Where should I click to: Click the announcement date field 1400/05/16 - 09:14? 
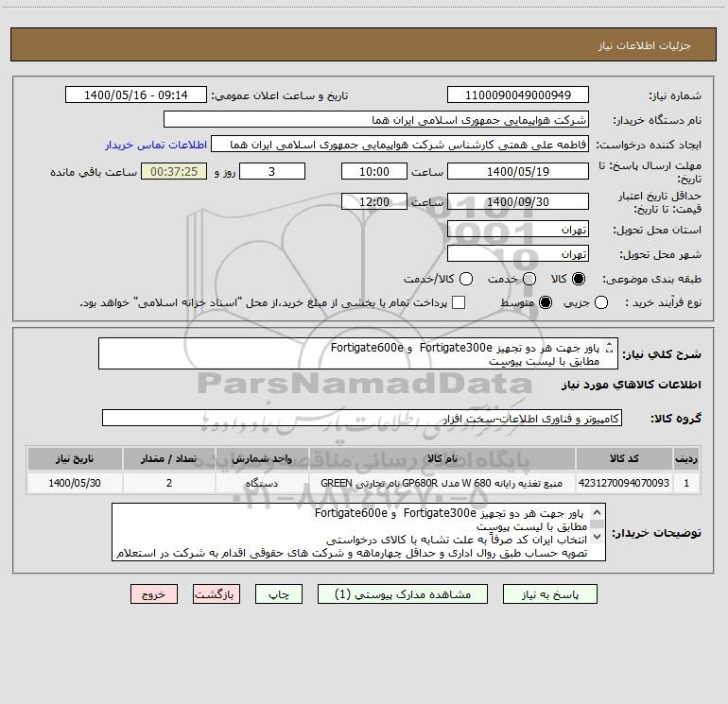[x=136, y=95]
